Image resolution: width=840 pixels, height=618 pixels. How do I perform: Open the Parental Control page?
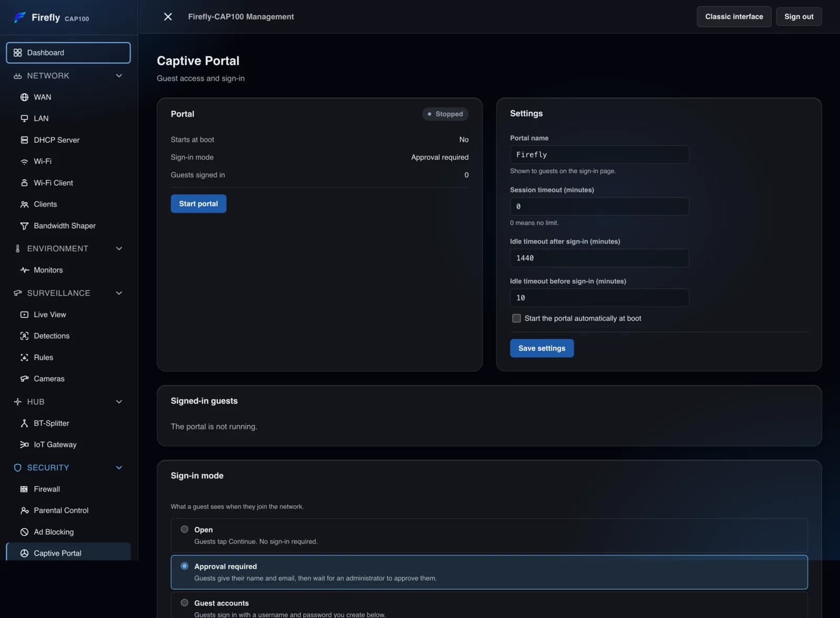(68, 510)
